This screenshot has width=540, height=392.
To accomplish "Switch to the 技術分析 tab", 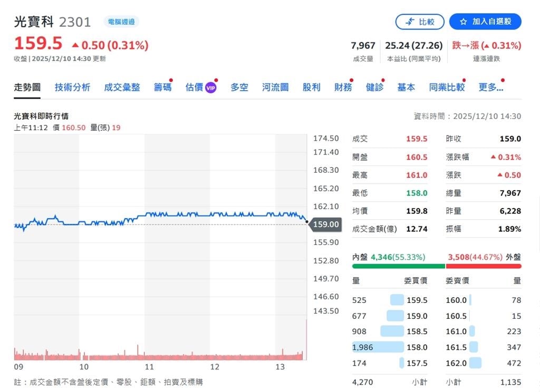I will tap(72, 87).
